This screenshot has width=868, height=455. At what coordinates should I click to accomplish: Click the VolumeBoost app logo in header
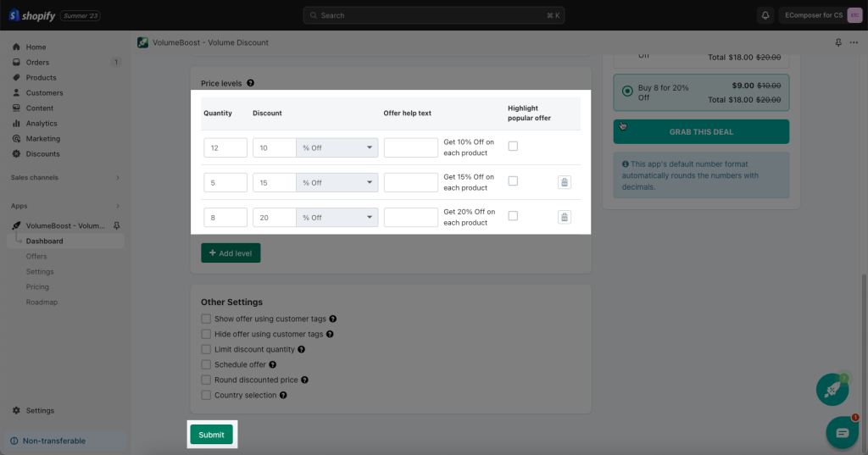point(142,42)
